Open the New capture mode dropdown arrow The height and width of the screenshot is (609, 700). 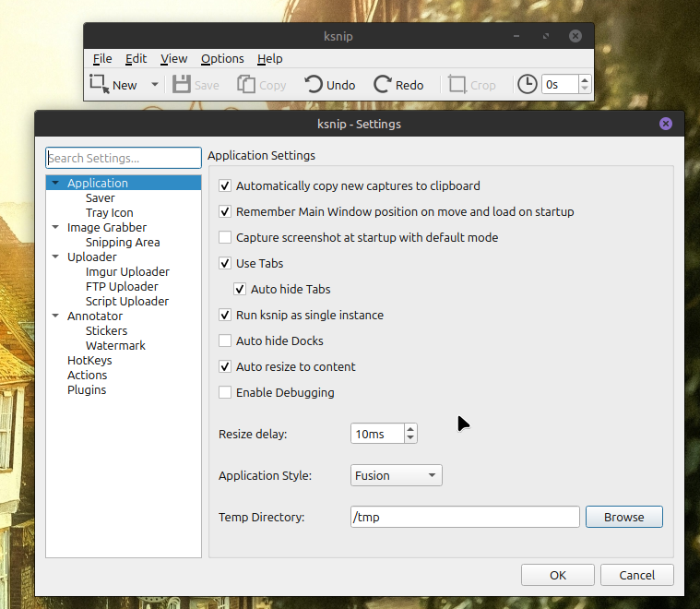[x=155, y=84]
